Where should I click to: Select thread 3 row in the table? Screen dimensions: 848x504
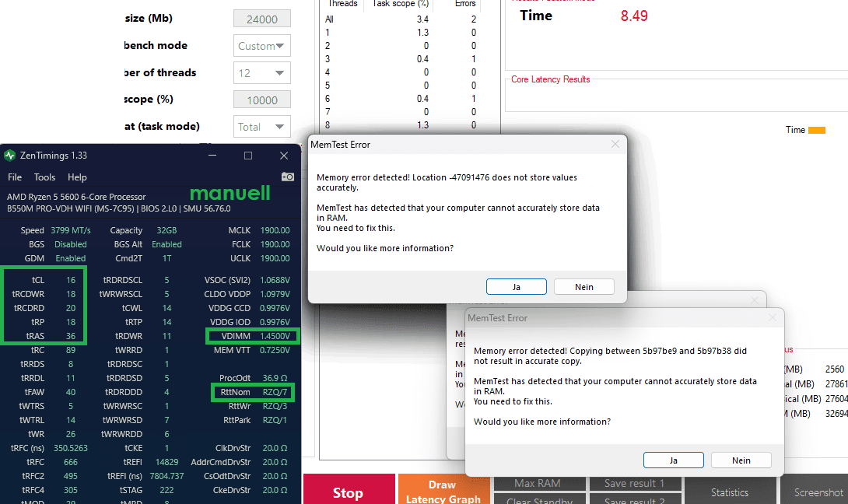(401, 59)
